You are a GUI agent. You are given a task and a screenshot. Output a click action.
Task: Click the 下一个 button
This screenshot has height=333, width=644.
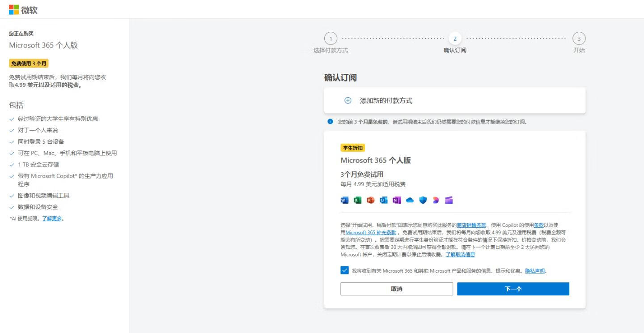pos(513,289)
